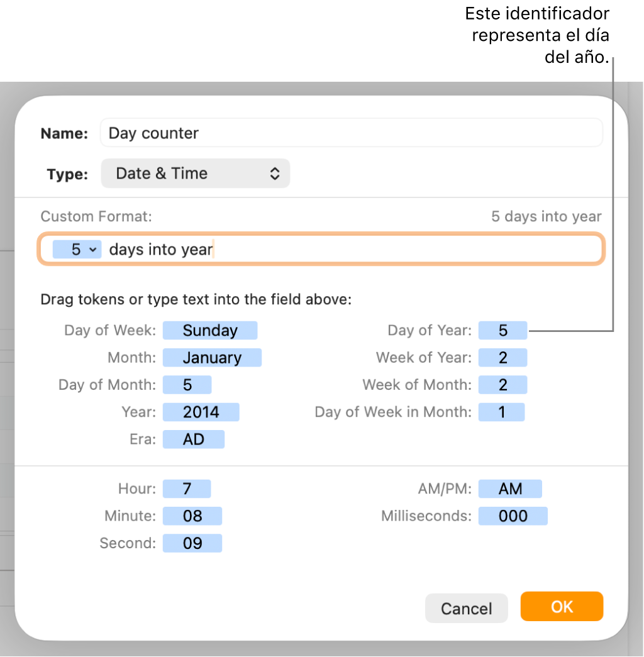This screenshot has width=644, height=657.
Task: Click inside the Name field labeled Day counter
Action: click(x=351, y=133)
